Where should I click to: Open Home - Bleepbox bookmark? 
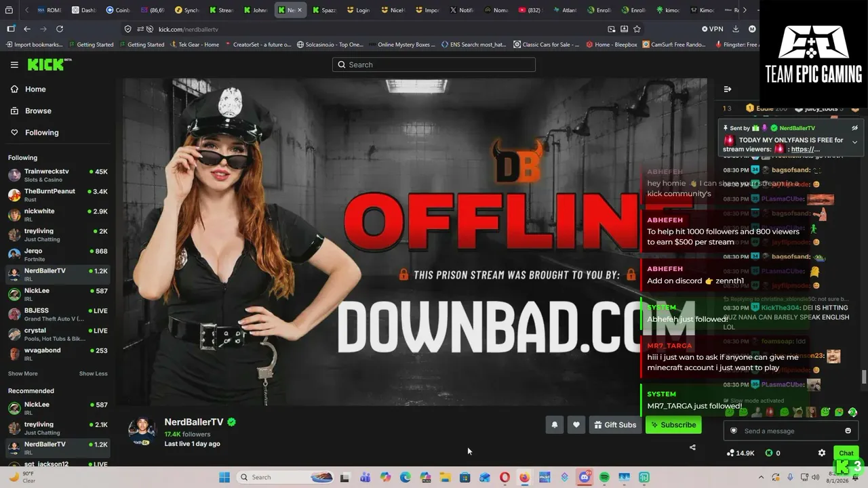tap(611, 45)
